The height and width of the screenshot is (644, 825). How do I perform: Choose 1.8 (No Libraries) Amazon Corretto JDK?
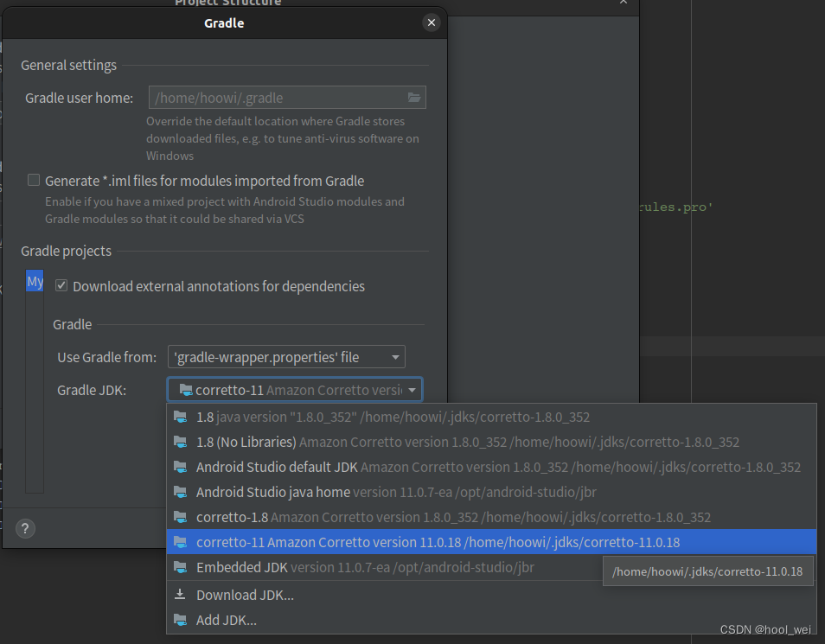click(491, 442)
